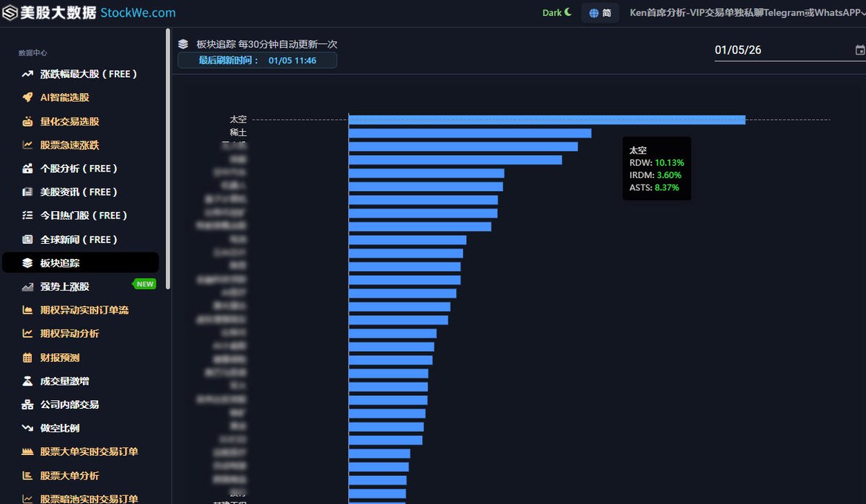Image resolution: width=866 pixels, height=504 pixels.
Task: Click the bar chart icon beside 股票大单分析
Action: click(x=27, y=476)
